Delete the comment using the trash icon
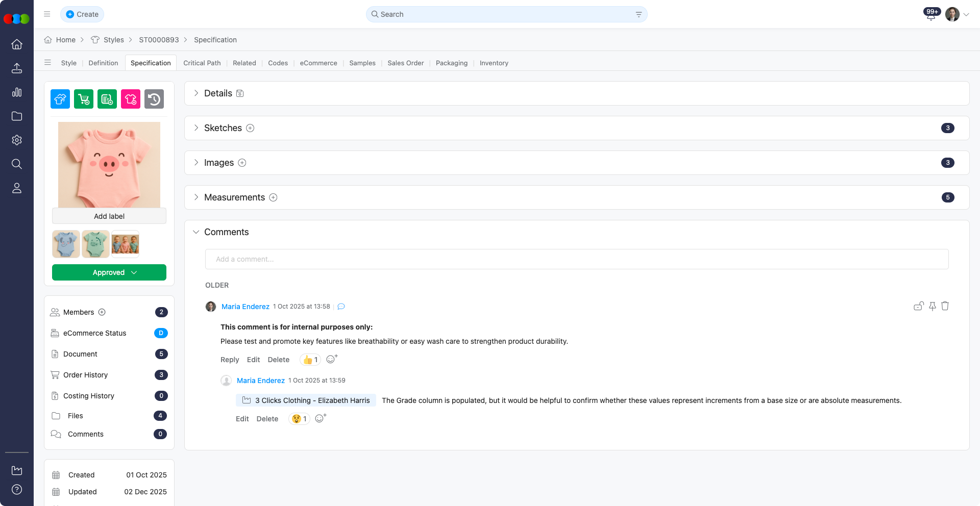 tap(945, 306)
